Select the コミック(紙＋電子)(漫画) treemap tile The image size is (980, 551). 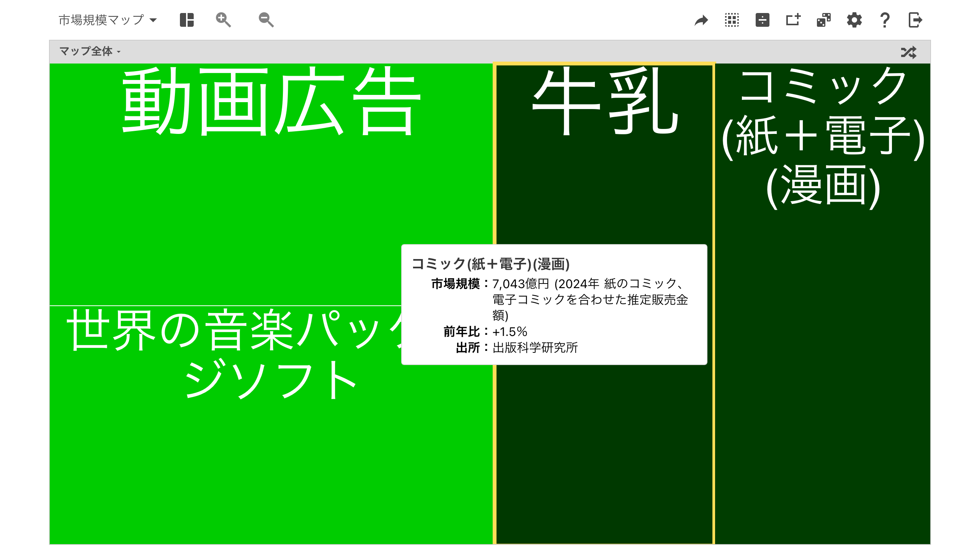click(823, 304)
